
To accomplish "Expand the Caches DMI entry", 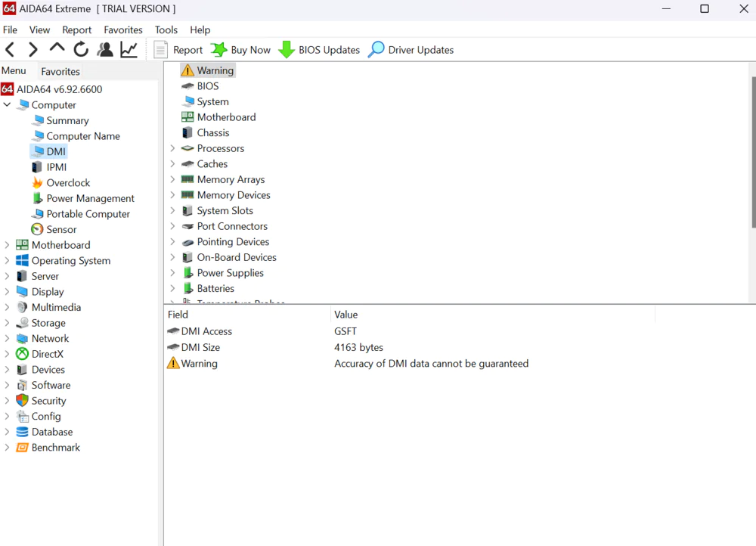I will tap(172, 164).
